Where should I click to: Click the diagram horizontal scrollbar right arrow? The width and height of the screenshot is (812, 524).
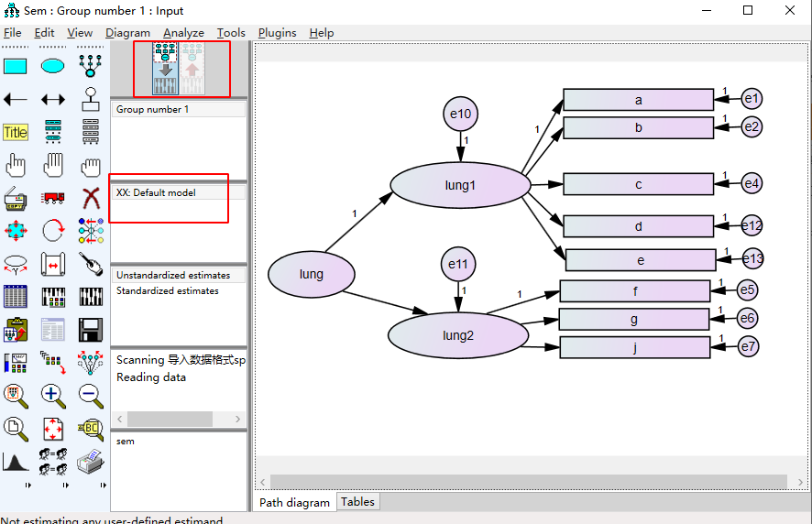pyautogui.click(x=800, y=482)
